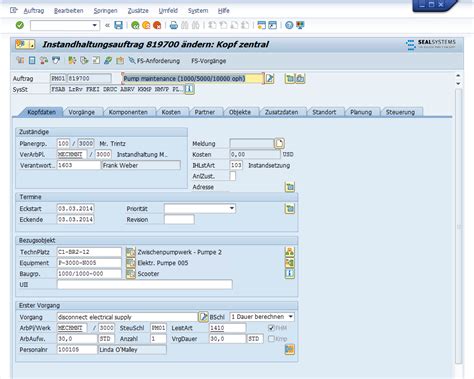
Task: Toggle the Kmp checkbox
Action: pyautogui.click(x=271, y=339)
